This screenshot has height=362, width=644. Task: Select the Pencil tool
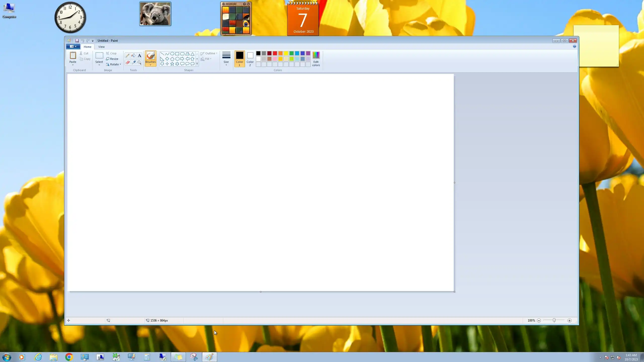pyautogui.click(x=128, y=56)
